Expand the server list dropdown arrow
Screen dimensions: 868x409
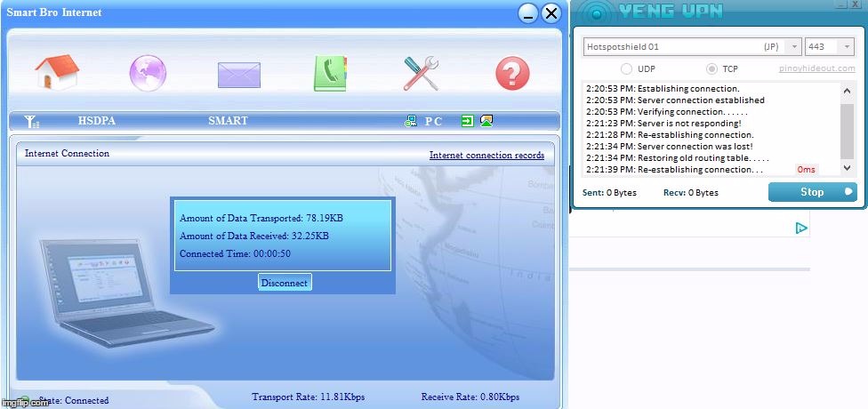coord(794,47)
